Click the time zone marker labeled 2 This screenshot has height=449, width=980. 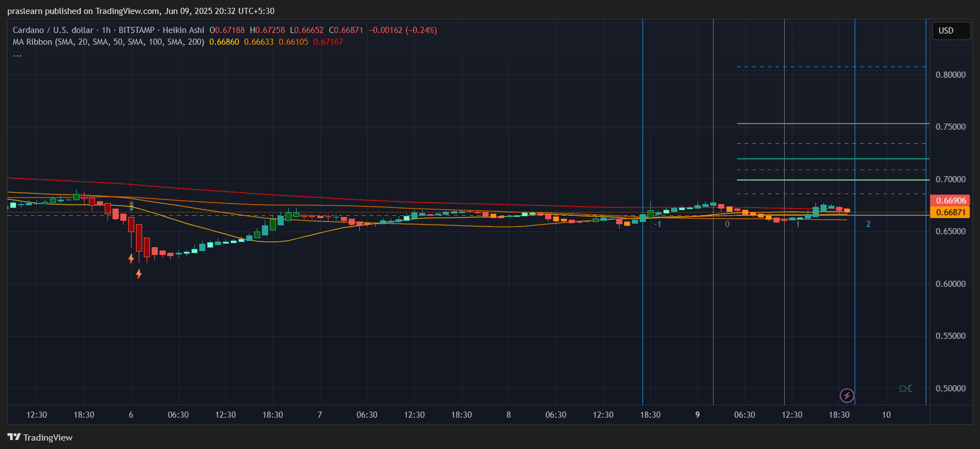click(868, 224)
